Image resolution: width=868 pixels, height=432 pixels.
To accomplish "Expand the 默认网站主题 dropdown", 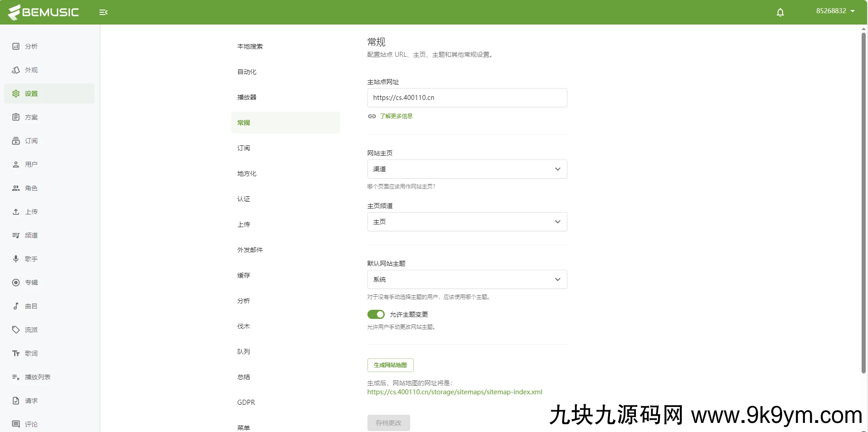I will pyautogui.click(x=466, y=279).
